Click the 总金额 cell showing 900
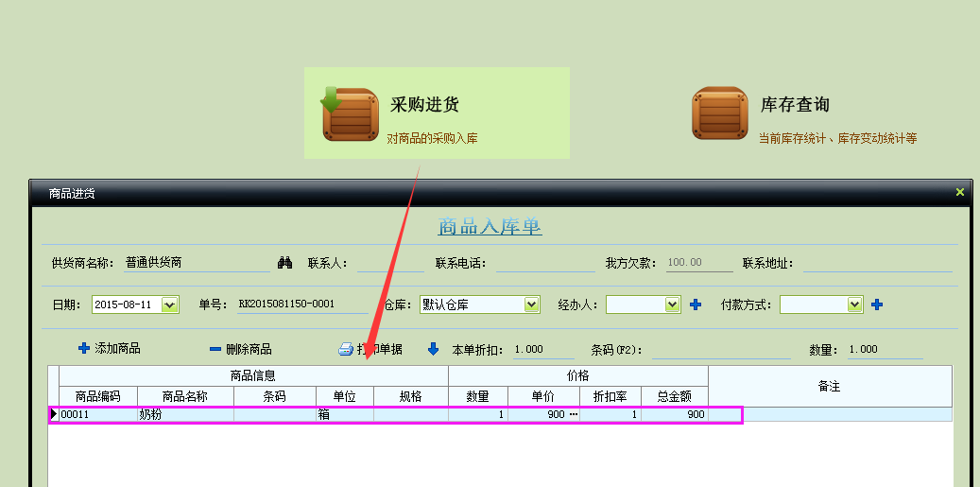980x487 pixels. pyautogui.click(x=675, y=414)
